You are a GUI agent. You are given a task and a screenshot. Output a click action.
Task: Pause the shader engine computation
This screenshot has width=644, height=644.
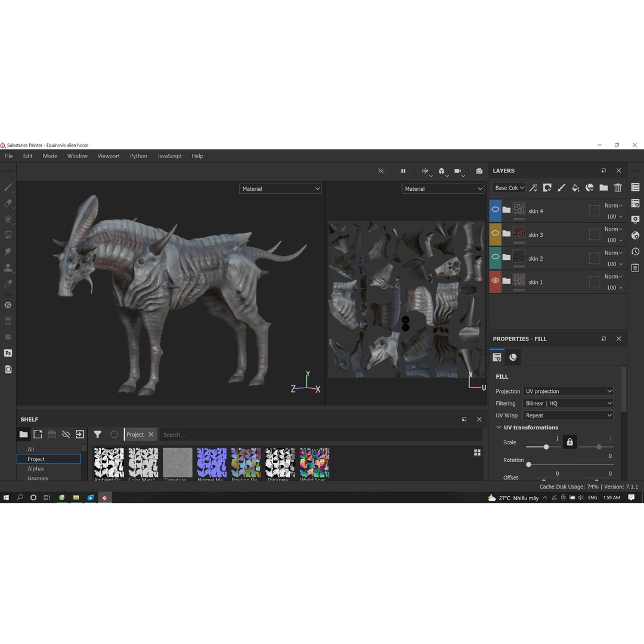403,171
